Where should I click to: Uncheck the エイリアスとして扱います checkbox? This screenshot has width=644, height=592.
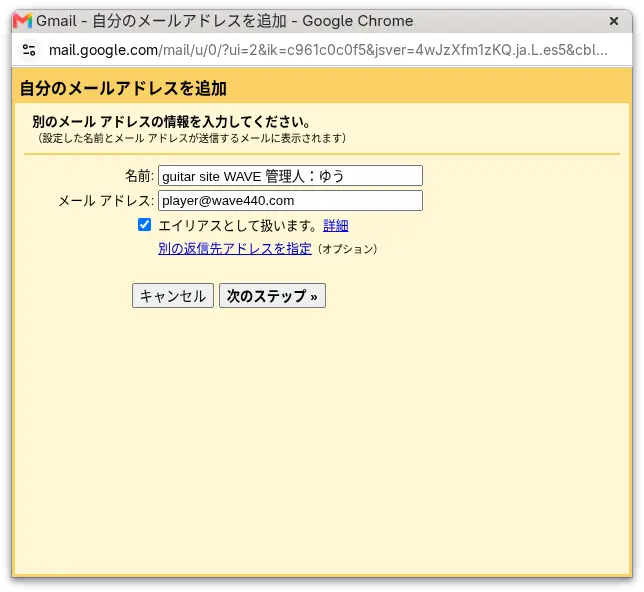click(x=144, y=225)
